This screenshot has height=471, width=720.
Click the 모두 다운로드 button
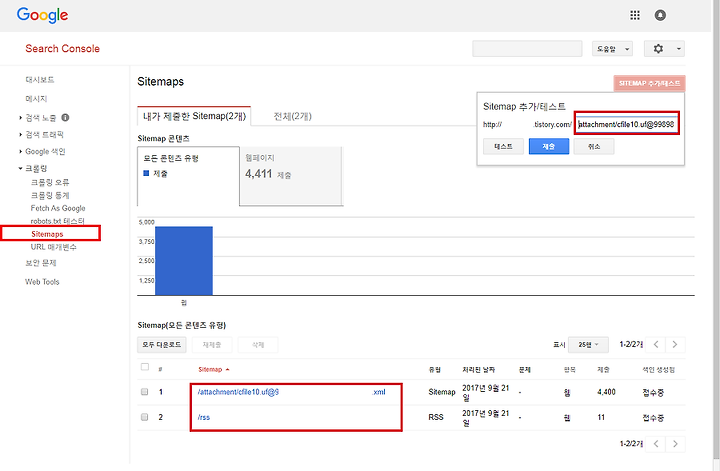(x=162, y=344)
